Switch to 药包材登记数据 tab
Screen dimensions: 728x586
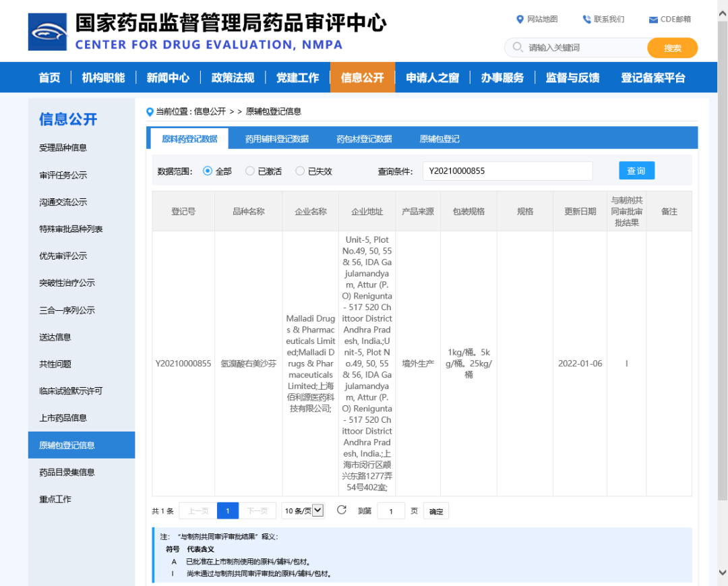(364, 139)
